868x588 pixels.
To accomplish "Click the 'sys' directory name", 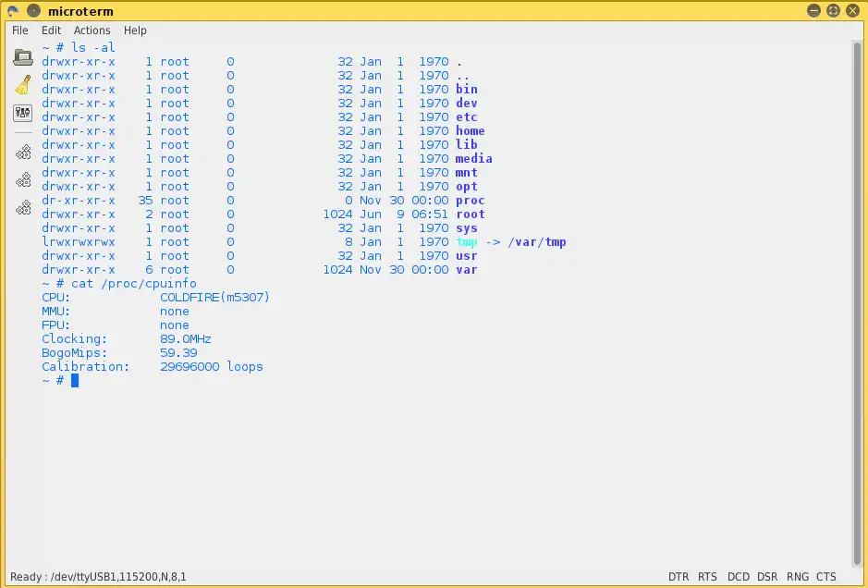I will pyautogui.click(x=467, y=228).
